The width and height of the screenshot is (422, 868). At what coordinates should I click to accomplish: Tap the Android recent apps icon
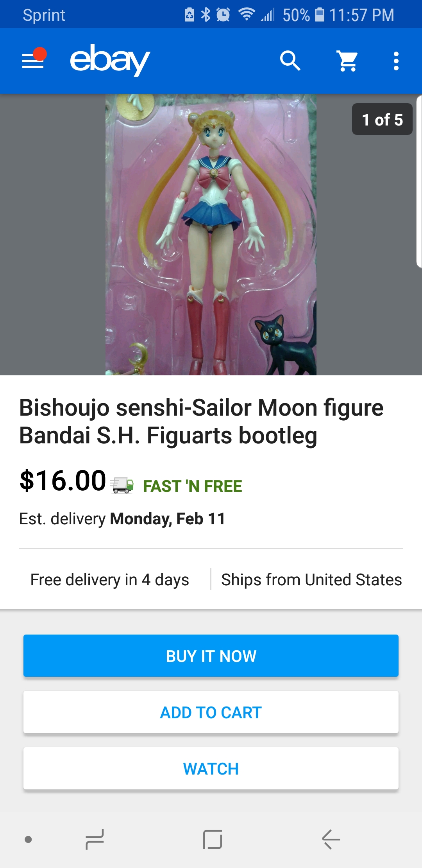(x=95, y=839)
